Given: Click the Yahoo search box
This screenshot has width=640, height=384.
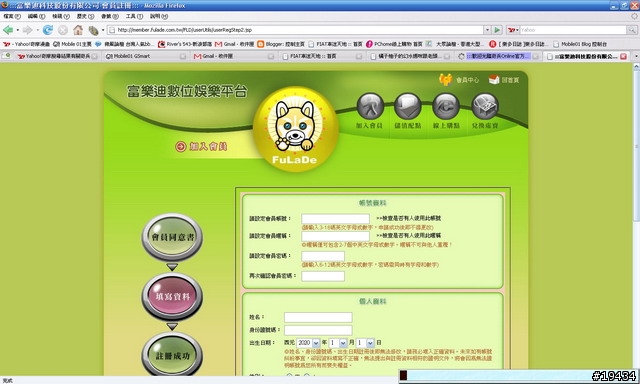Looking at the screenshot, I should tap(573, 30).
